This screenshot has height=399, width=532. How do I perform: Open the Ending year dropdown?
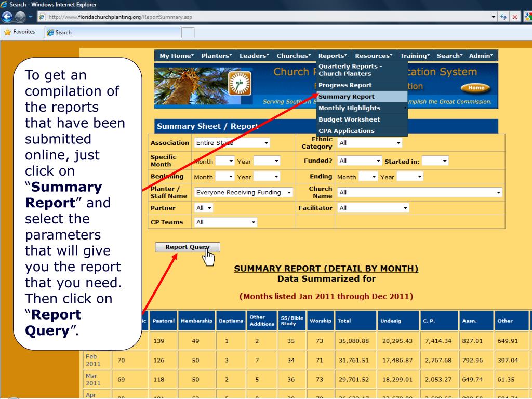click(x=410, y=177)
